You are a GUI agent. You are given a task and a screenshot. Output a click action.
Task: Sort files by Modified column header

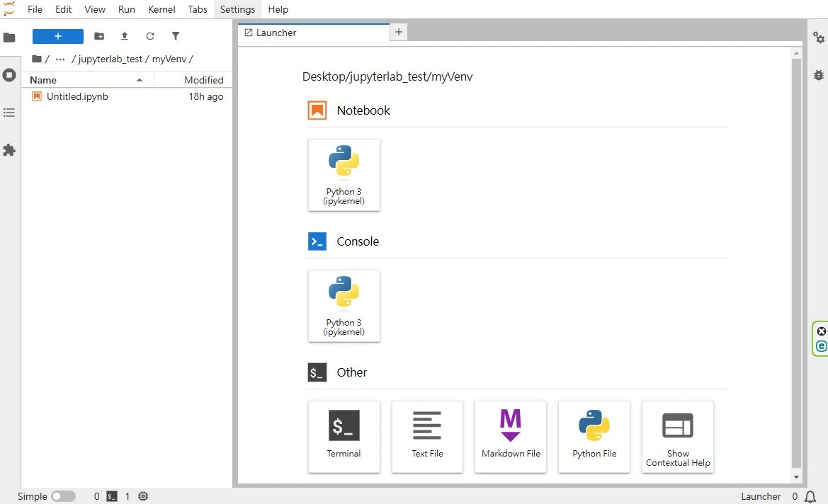tap(203, 80)
